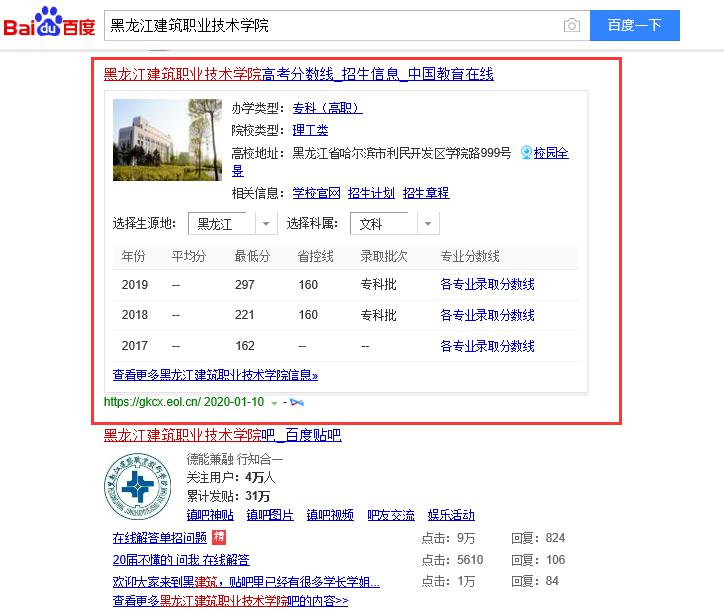Open the 镇吧神贴 link
724x610 pixels.
pyautogui.click(x=210, y=515)
